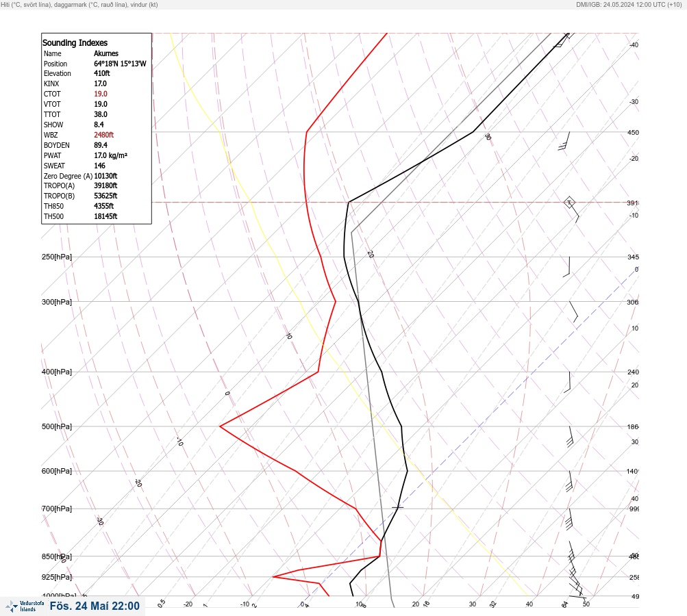The height and width of the screenshot is (616, 687).
Task: Select the PWAT value 17.0 kg/m²
Action: [110, 155]
